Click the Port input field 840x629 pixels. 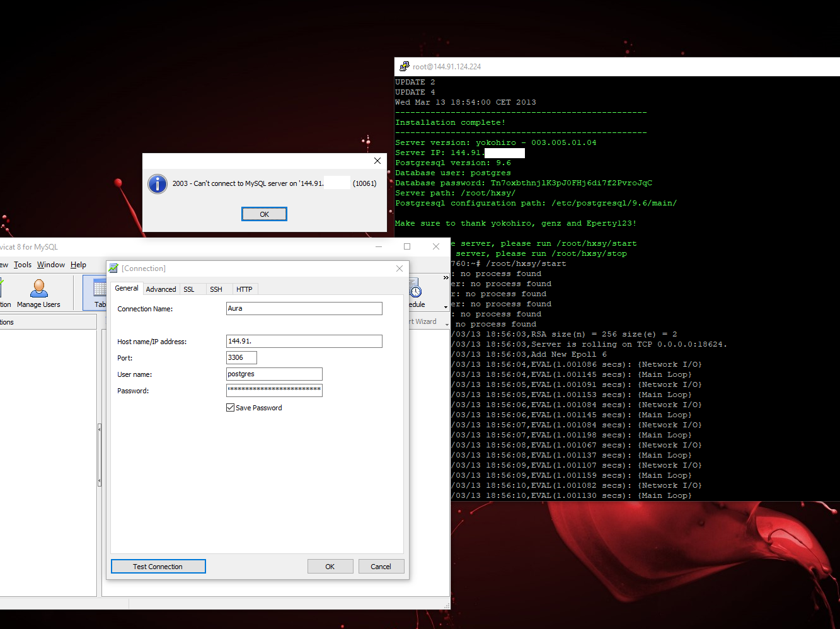click(x=241, y=358)
